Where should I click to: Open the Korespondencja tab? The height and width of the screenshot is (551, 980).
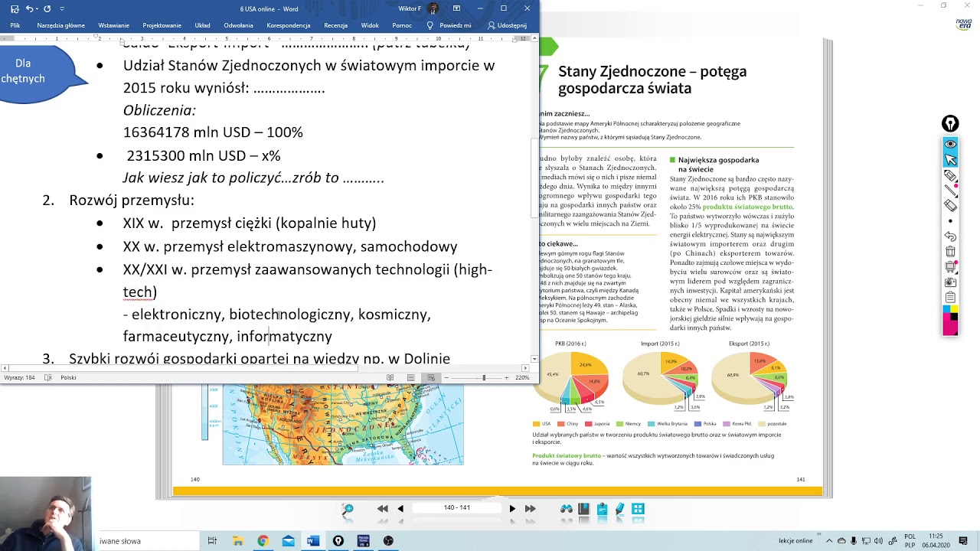coord(289,25)
